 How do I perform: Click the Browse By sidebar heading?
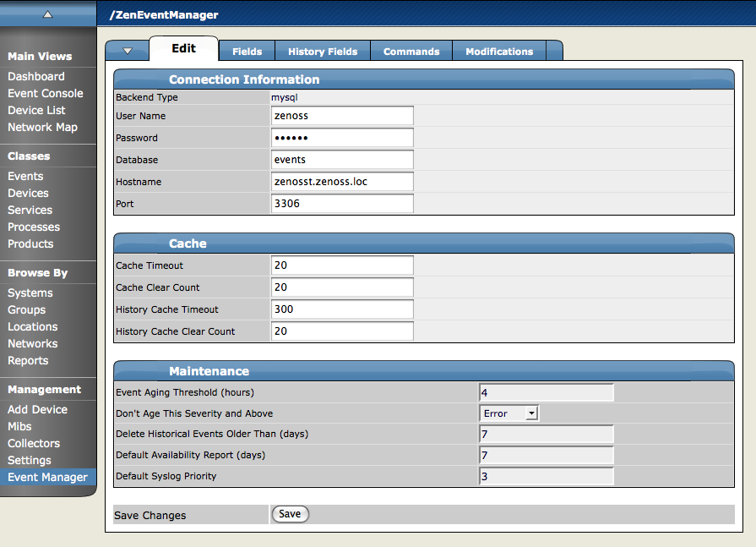tap(38, 273)
